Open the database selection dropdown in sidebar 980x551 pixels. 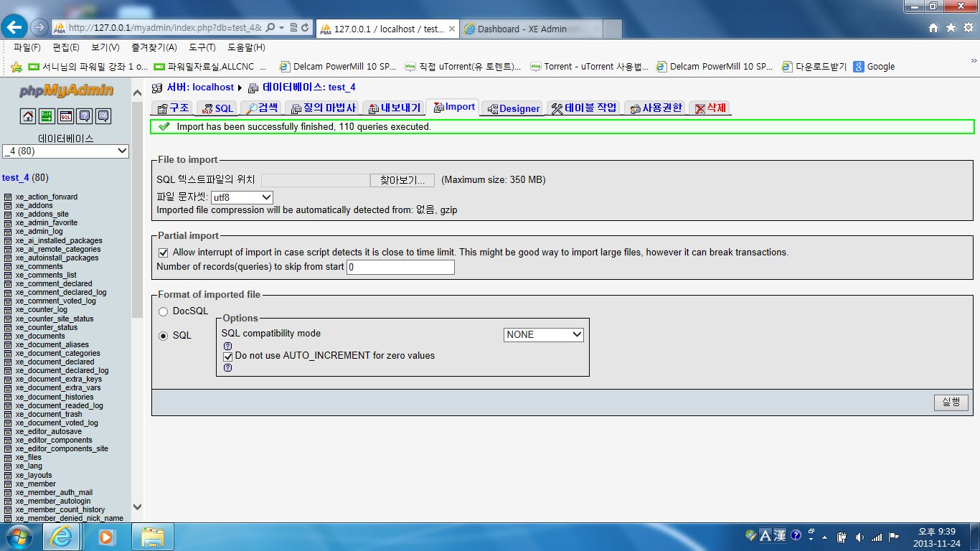click(65, 151)
